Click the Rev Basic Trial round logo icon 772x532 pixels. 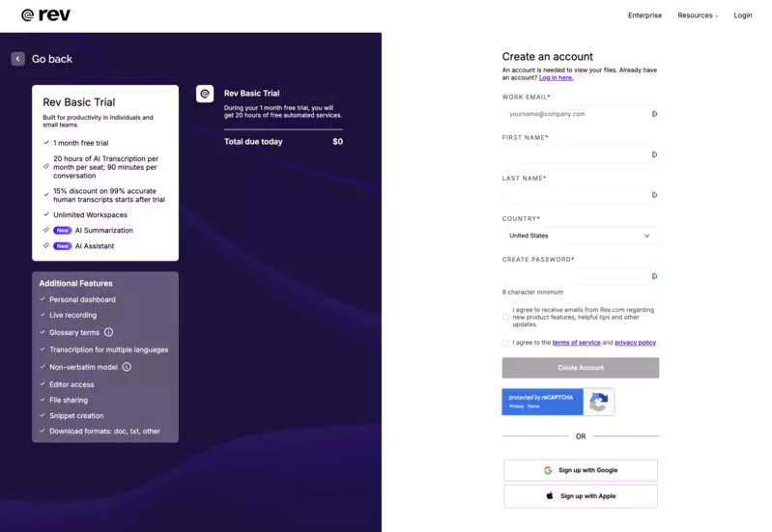(205, 94)
